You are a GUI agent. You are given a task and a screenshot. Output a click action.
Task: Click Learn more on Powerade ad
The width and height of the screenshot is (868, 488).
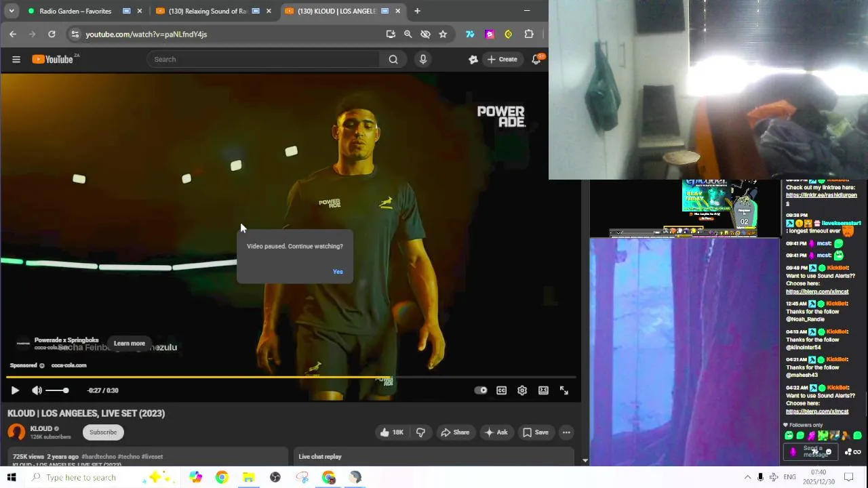pos(129,344)
